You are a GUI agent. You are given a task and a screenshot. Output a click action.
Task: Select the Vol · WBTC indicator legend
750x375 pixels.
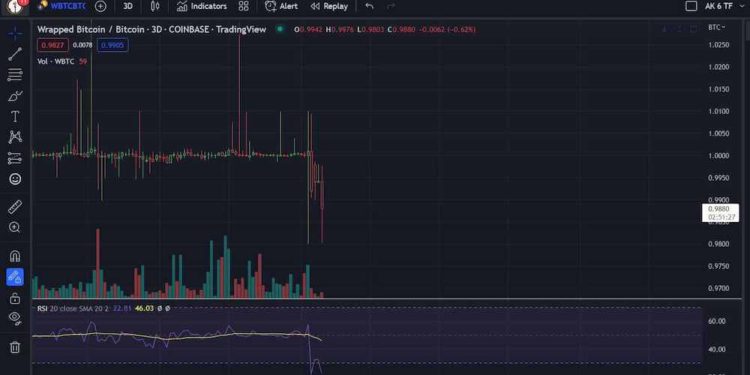point(57,61)
